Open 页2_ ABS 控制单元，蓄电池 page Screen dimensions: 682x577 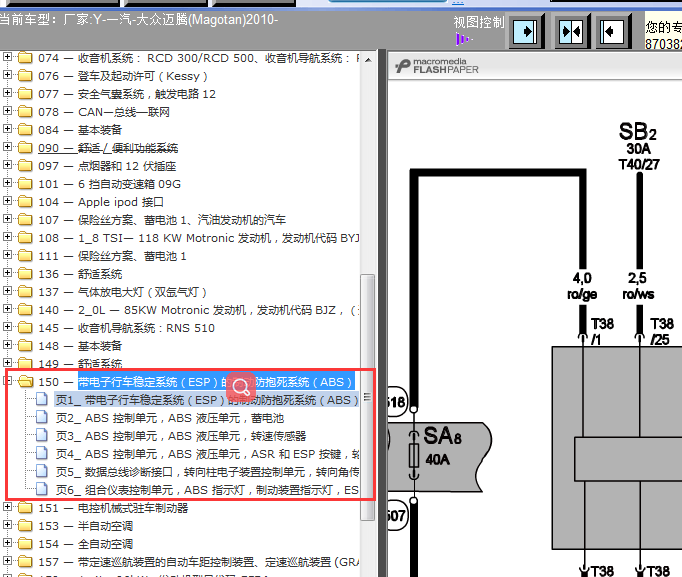[170, 418]
